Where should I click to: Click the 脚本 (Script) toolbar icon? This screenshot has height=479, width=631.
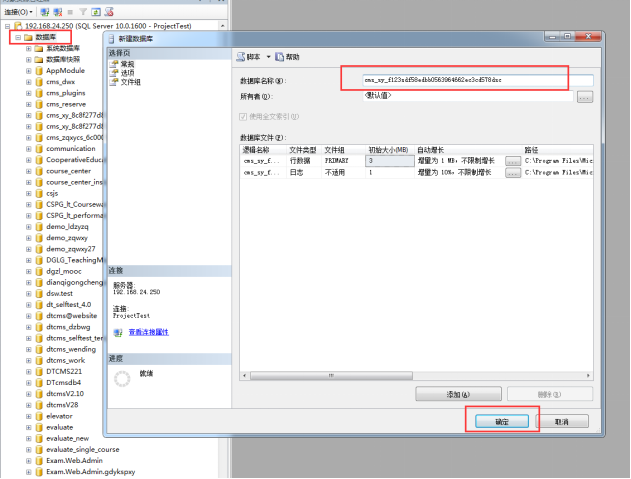point(242,57)
